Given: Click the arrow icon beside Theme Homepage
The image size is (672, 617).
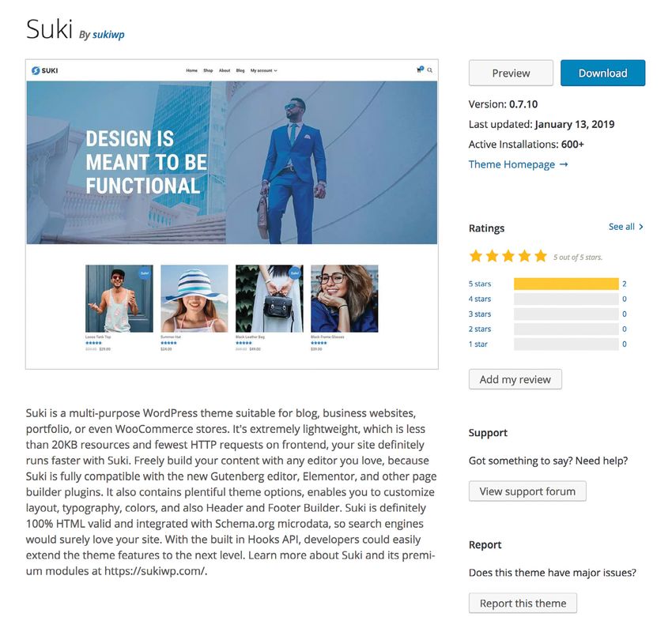Looking at the screenshot, I should coord(564,164).
